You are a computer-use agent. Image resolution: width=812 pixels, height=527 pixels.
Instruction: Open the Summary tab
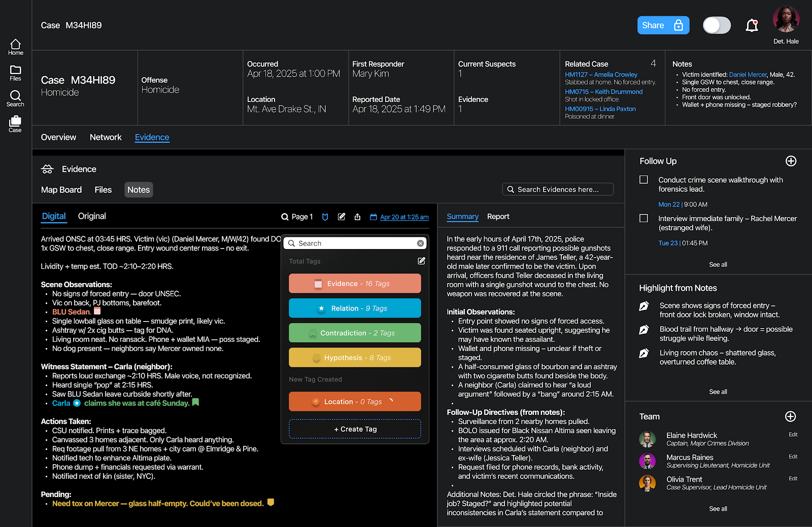[462, 217]
